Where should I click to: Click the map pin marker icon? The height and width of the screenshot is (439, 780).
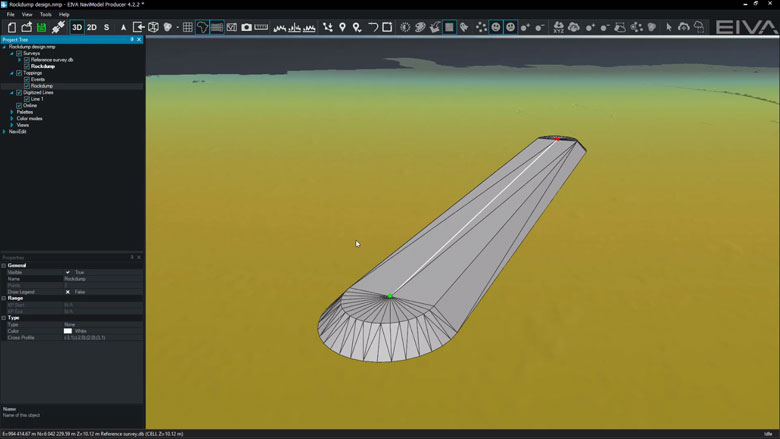pyautogui.click(x=342, y=27)
